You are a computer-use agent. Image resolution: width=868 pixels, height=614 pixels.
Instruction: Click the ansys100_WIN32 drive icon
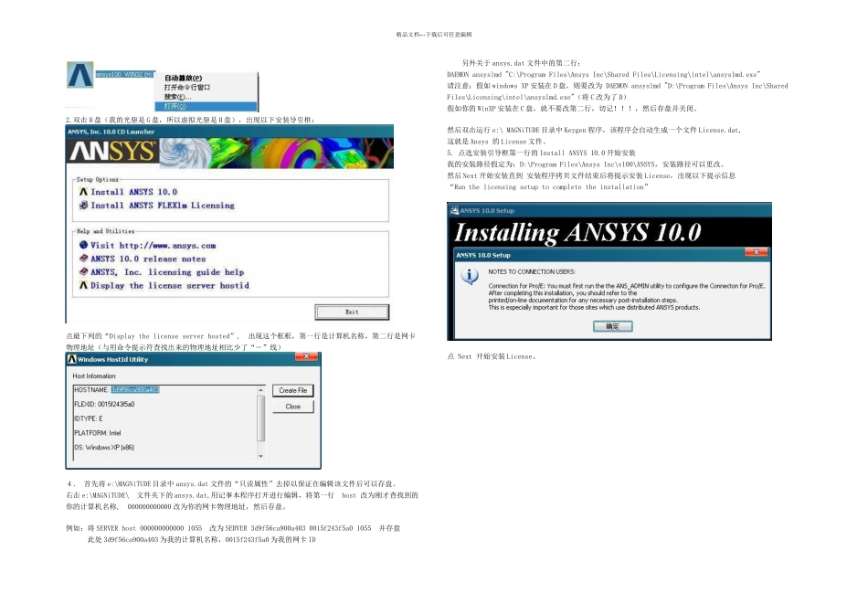pyautogui.click(x=80, y=75)
